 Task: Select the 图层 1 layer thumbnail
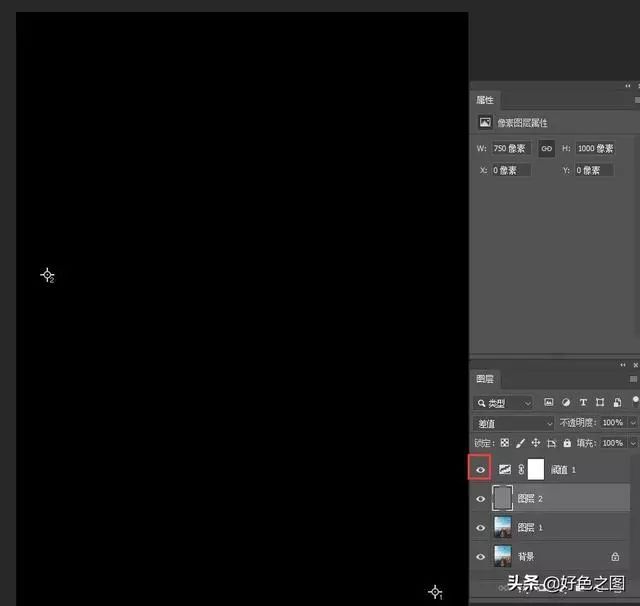click(x=503, y=527)
